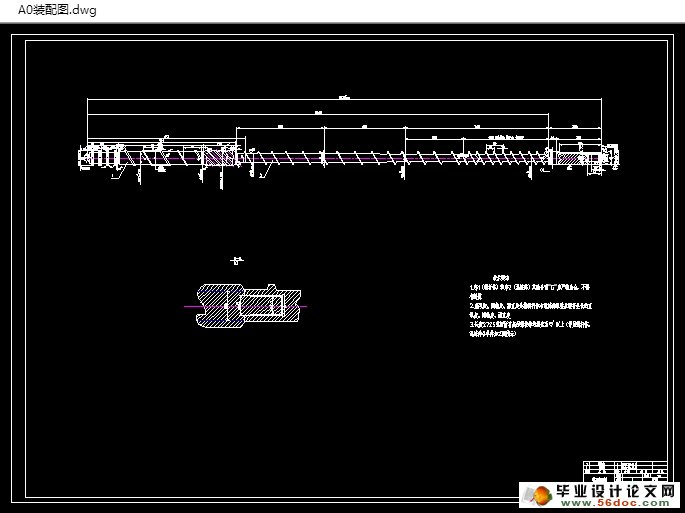The width and height of the screenshot is (685, 513).
Task: Click the 毕业设计论文网 watermark text
Action: pyautogui.click(x=617, y=492)
